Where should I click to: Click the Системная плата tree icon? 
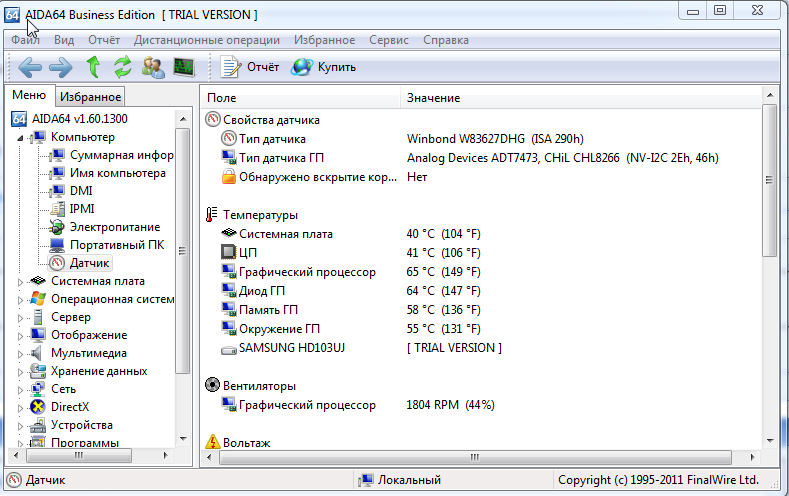(x=38, y=281)
